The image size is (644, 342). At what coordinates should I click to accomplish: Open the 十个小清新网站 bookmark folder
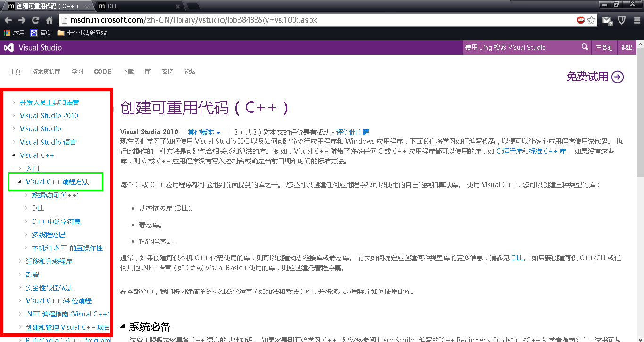click(82, 33)
